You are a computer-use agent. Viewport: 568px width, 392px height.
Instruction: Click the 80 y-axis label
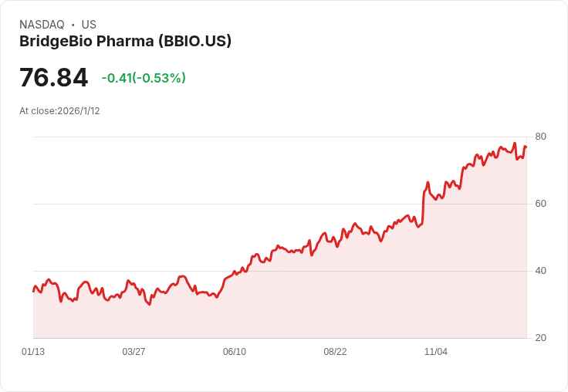point(540,137)
